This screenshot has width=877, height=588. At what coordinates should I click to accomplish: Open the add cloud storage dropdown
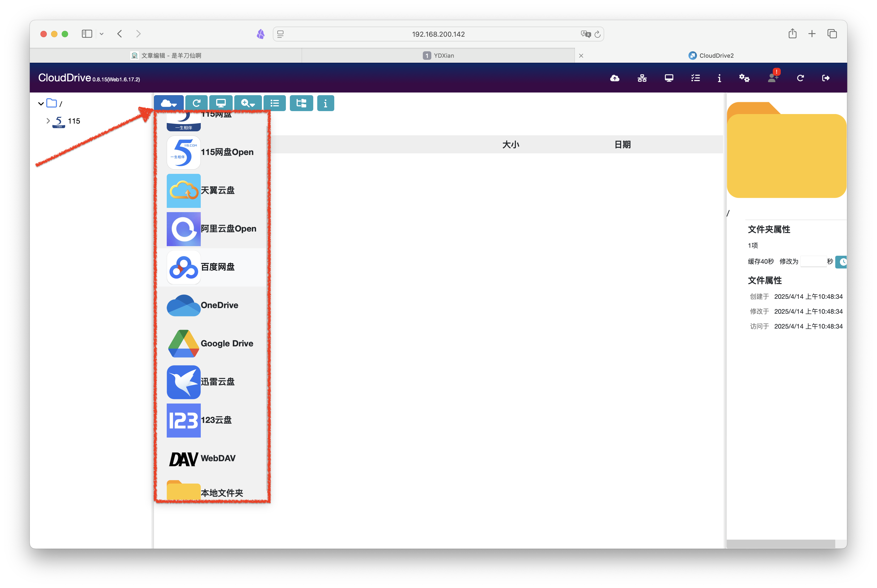169,103
